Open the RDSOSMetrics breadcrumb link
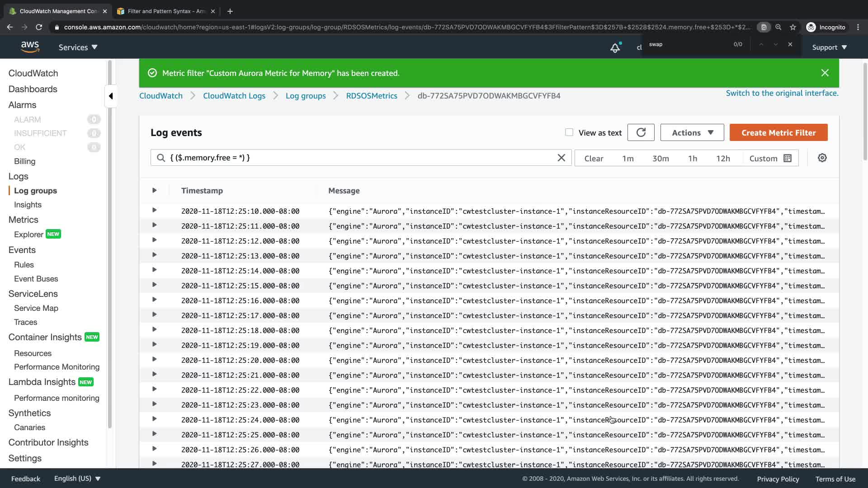The image size is (868, 488). [371, 96]
